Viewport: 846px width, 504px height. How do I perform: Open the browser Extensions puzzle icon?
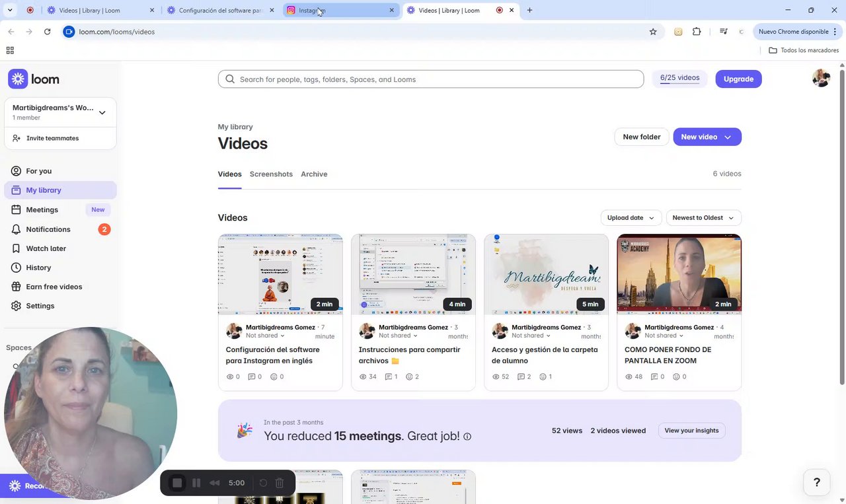click(697, 32)
